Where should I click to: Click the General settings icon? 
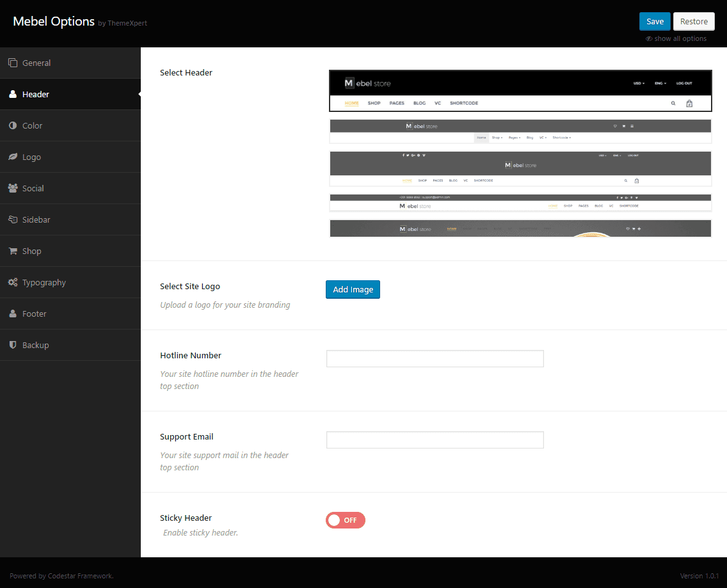(x=13, y=62)
